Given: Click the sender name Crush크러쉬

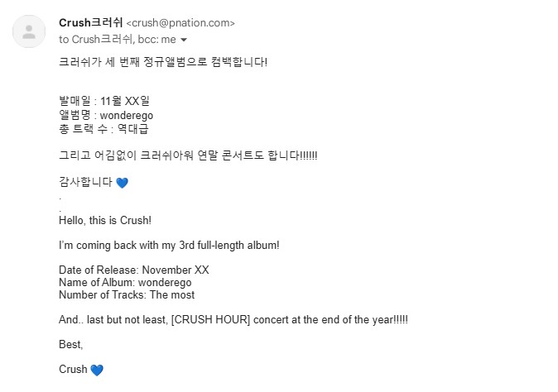Looking at the screenshot, I should [91, 23].
